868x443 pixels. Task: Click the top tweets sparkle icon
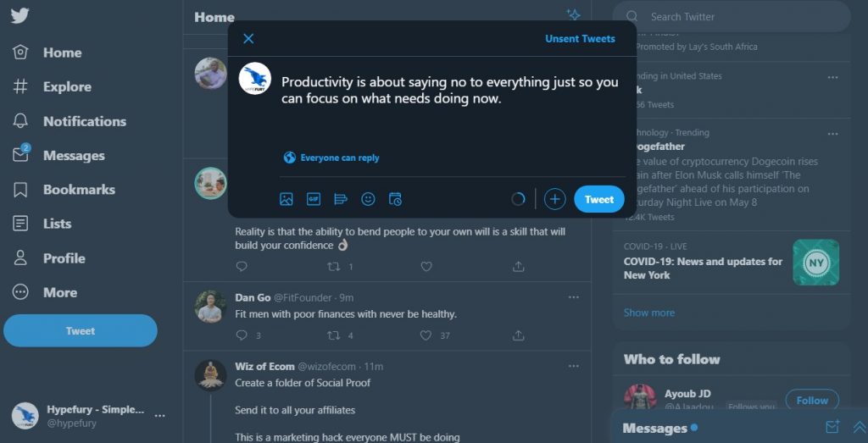(x=573, y=14)
